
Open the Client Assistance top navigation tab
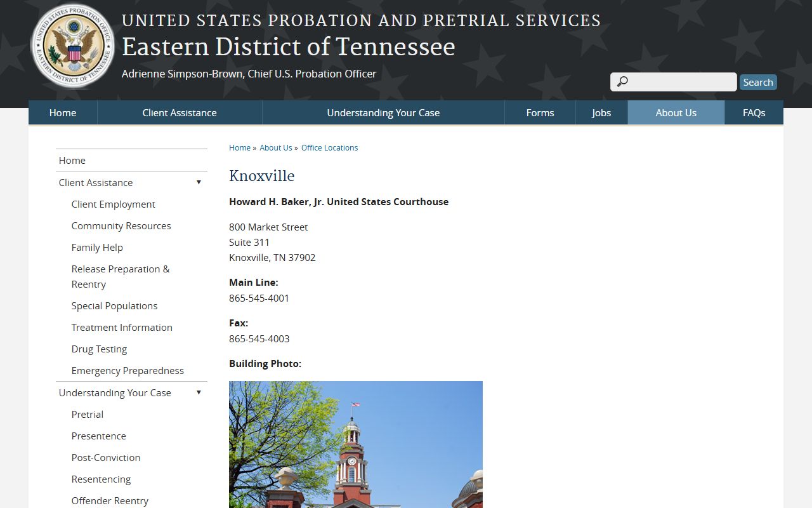180,112
